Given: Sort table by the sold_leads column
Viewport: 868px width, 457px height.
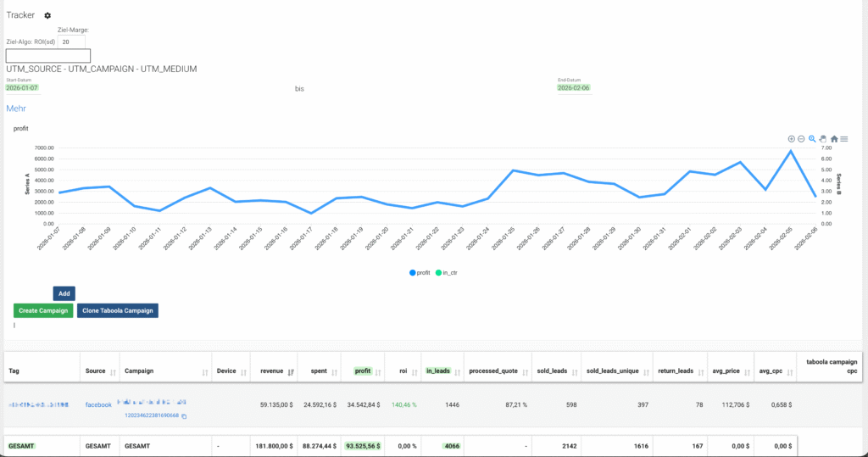Looking at the screenshot, I should [x=571, y=371].
